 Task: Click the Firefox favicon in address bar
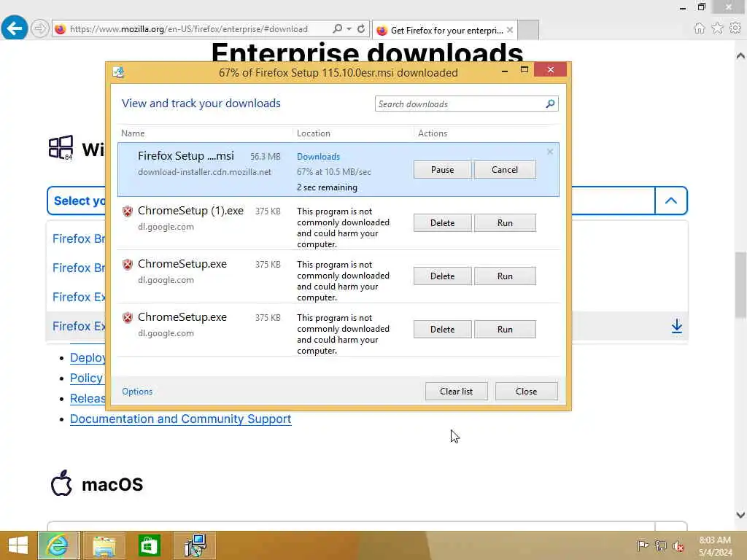(61, 29)
